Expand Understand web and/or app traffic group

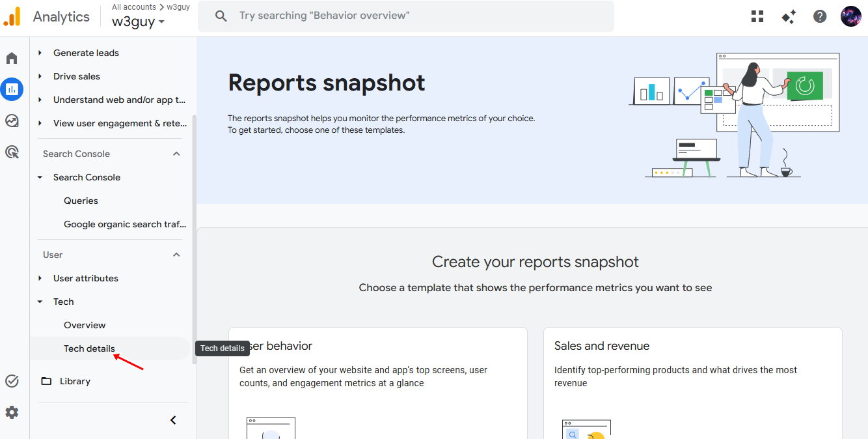pos(40,100)
